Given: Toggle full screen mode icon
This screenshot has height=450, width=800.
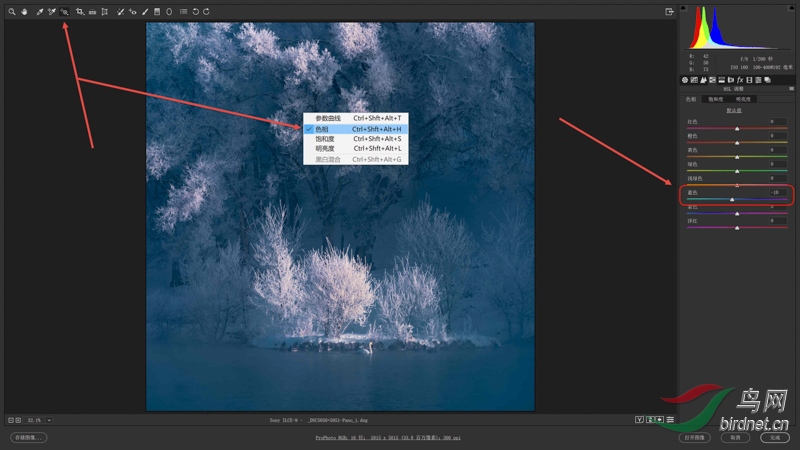Looking at the screenshot, I should (669, 11).
